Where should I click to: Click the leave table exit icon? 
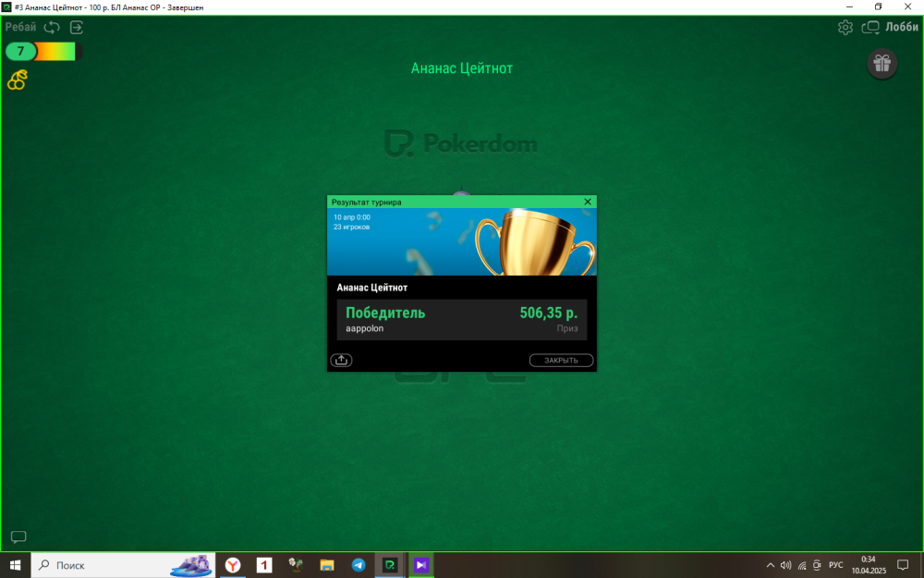(x=77, y=28)
